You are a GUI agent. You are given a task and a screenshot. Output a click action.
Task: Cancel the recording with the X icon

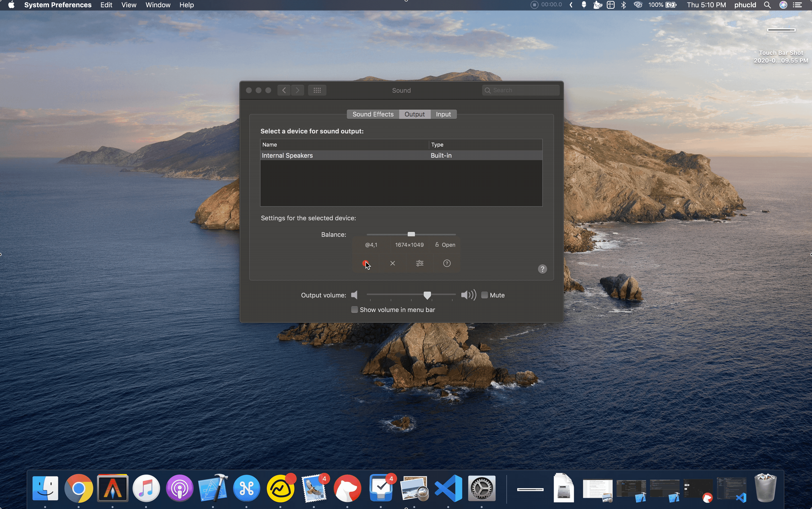pos(392,263)
